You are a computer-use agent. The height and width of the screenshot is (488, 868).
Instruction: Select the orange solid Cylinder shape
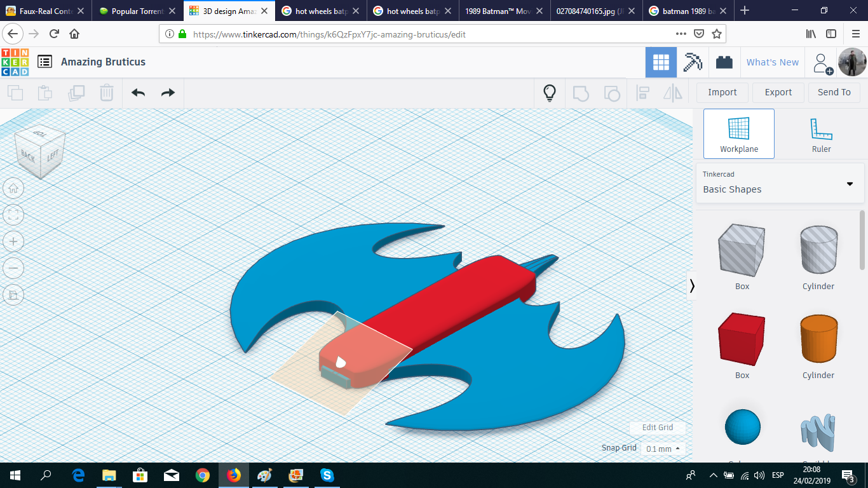coord(818,340)
